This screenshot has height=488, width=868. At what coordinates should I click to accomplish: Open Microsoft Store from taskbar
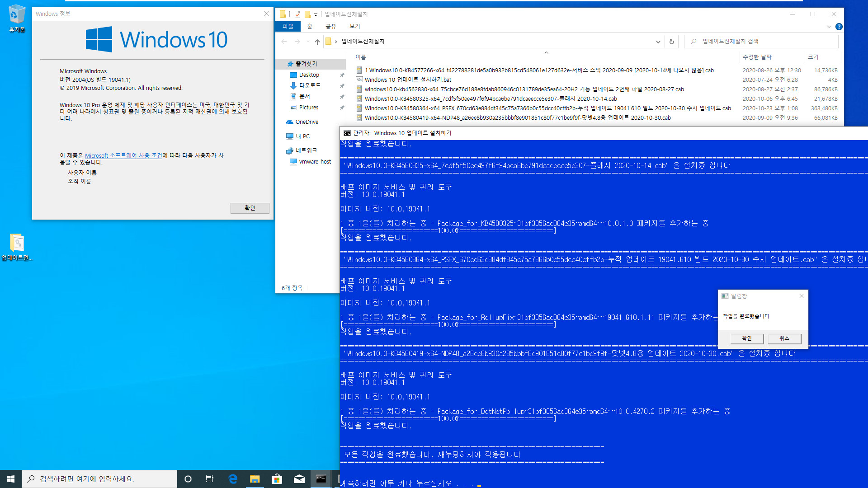tap(277, 479)
